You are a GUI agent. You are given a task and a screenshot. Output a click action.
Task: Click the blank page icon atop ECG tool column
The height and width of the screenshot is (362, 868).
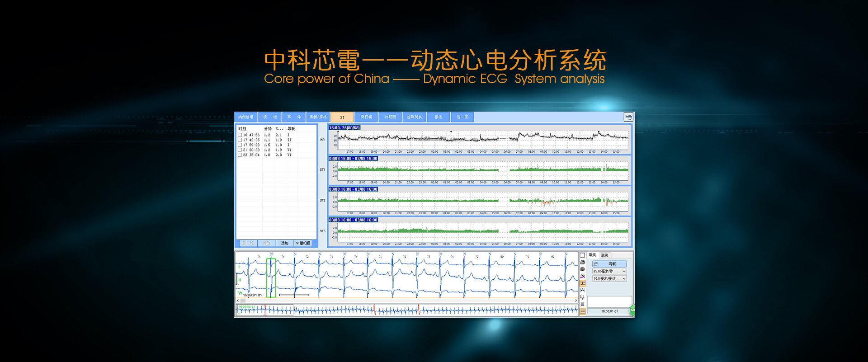pos(582,255)
